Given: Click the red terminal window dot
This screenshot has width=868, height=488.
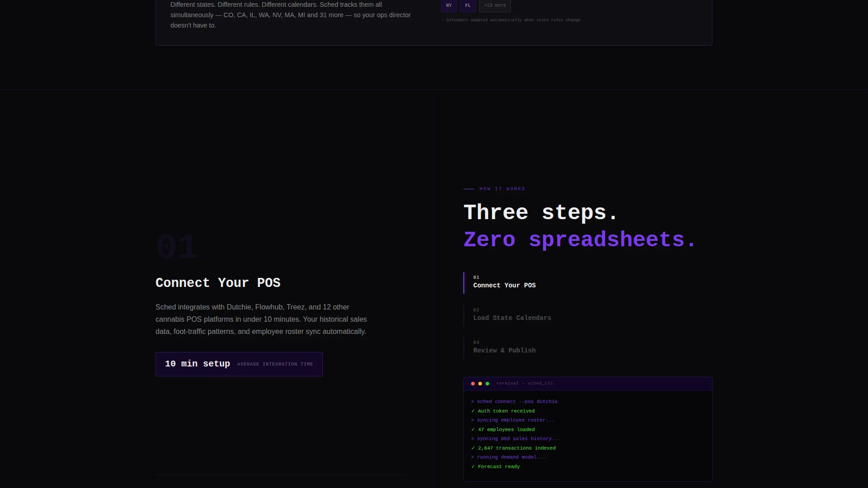Looking at the screenshot, I should coord(473,384).
